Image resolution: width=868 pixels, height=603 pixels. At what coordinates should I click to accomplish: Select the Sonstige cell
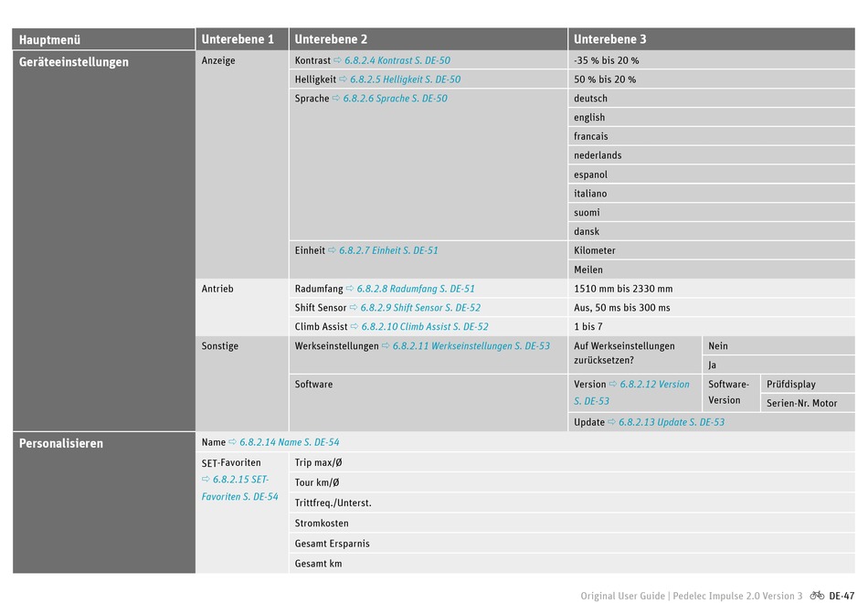pyautogui.click(x=242, y=384)
